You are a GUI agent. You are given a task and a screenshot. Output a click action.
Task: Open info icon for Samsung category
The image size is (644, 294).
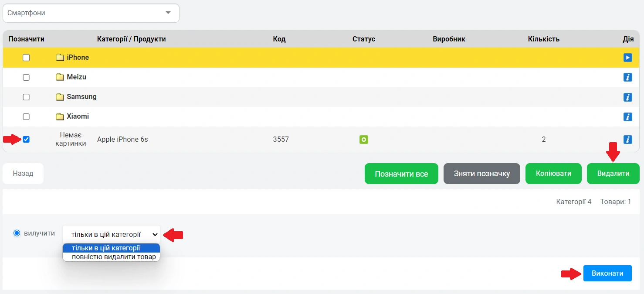click(x=627, y=97)
